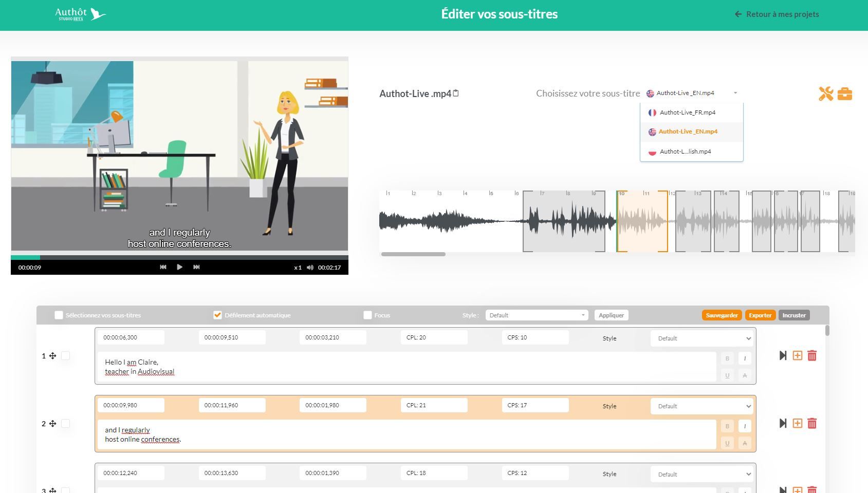Toggle strikethrough for the 'Hello I am Claire' subtitle
Screen dimensions: 868x493
pyautogui.click(x=745, y=375)
